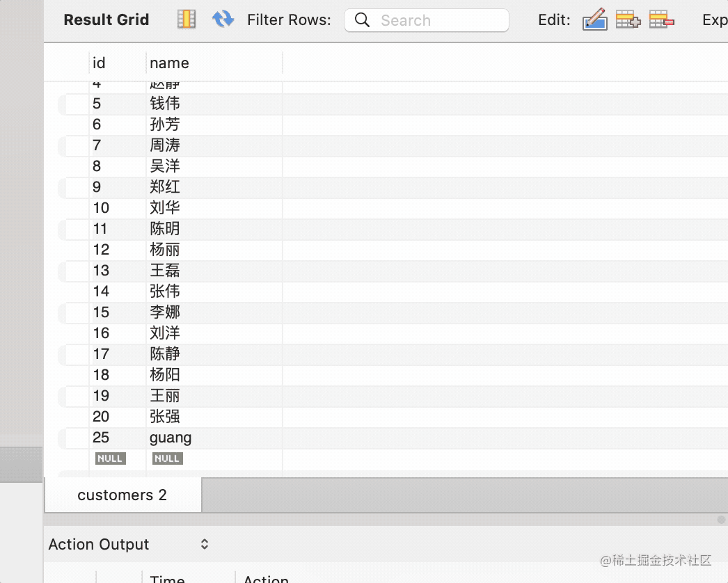
Task: Open the Action Output dropdown
Action: (204, 544)
